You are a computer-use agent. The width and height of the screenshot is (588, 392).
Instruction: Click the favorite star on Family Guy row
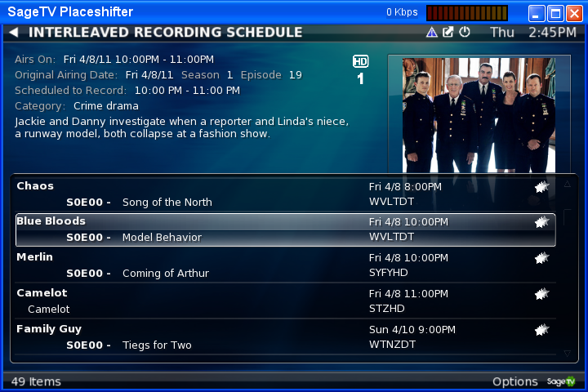[542, 330]
